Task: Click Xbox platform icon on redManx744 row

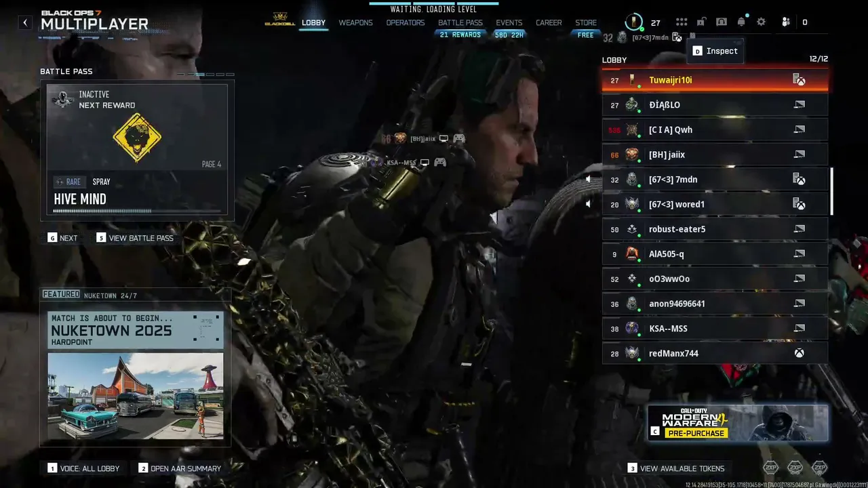Action: [x=800, y=353]
